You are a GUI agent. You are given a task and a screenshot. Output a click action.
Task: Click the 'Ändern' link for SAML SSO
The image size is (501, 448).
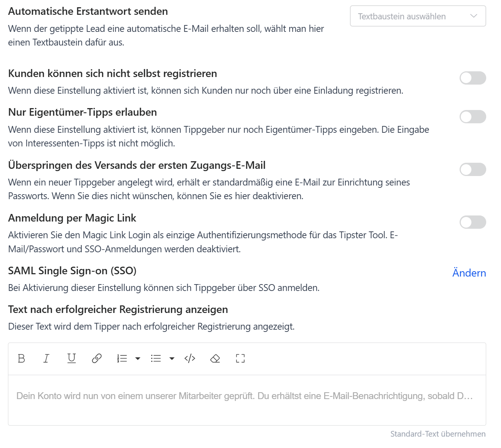(x=469, y=273)
